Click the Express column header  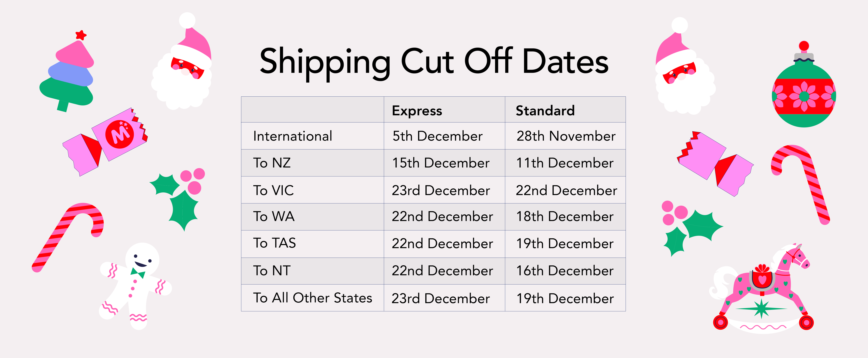(417, 111)
